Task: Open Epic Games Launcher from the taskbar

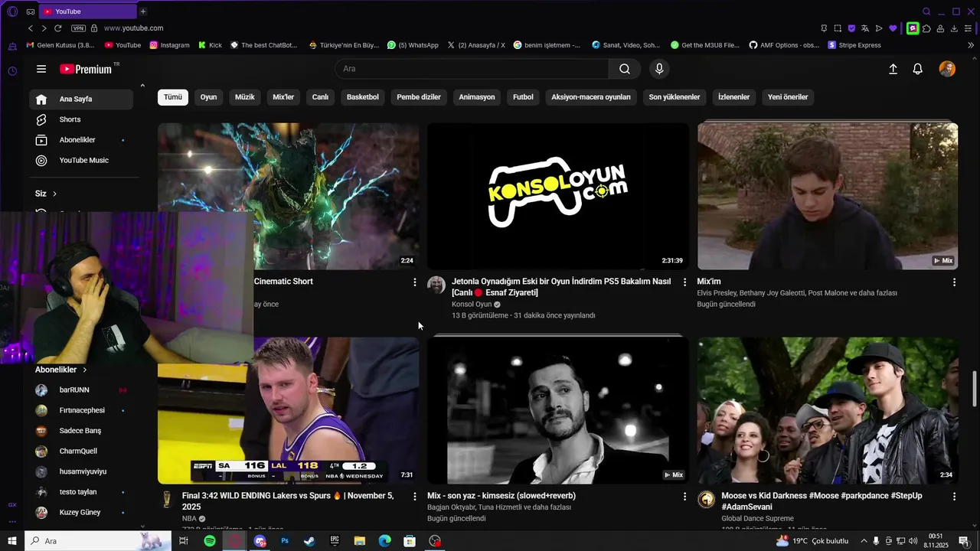Action: tap(335, 541)
